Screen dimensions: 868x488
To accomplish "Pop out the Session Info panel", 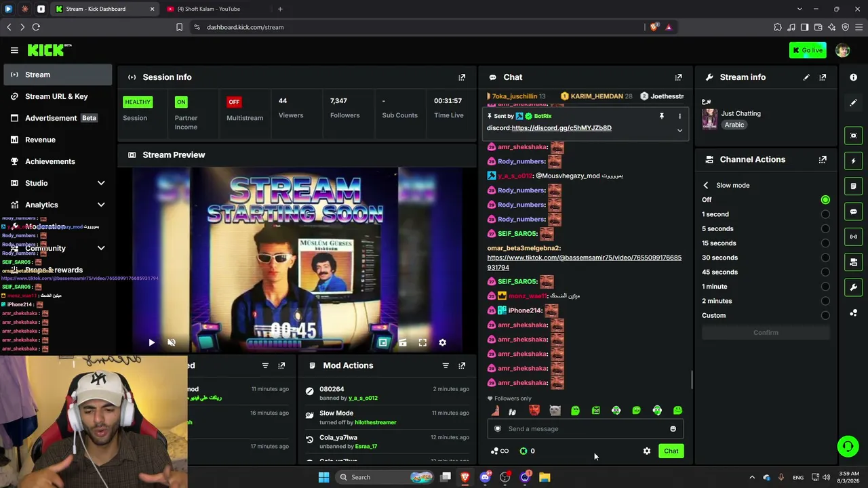I will (462, 77).
